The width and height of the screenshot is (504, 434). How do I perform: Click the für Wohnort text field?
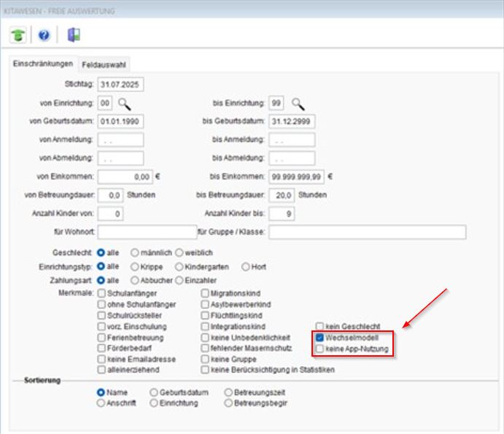137,233
